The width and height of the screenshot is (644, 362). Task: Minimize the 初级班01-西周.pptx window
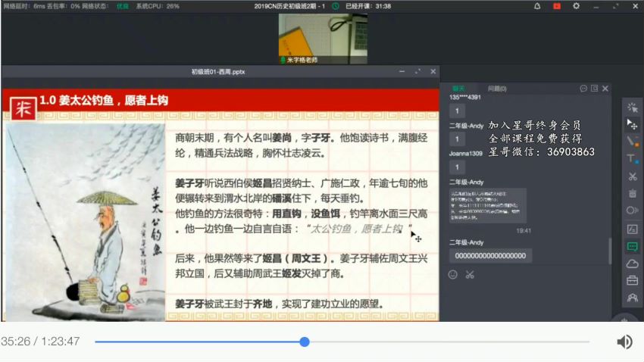(x=402, y=71)
